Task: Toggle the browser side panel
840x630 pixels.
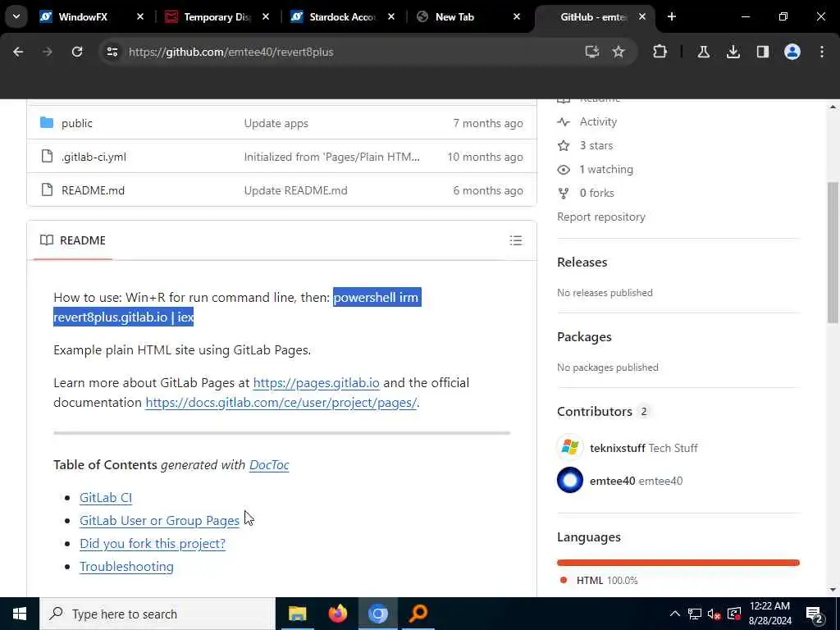Action: pos(762,52)
